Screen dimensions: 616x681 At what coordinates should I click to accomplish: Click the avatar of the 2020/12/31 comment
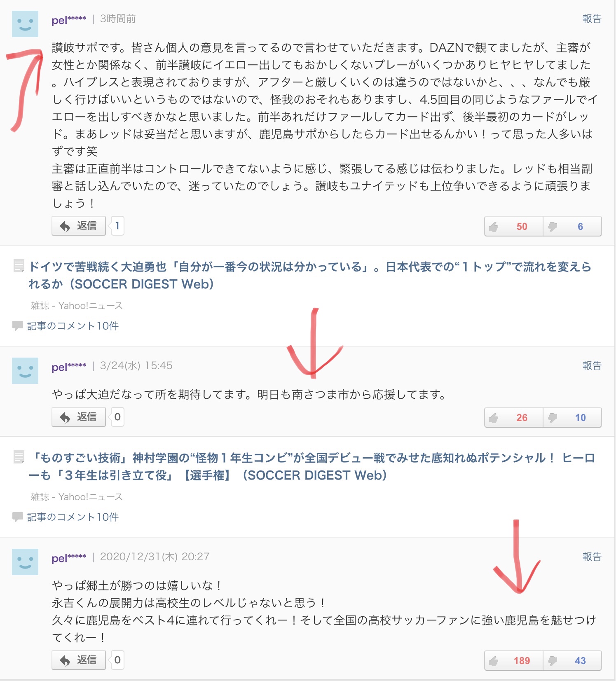pyautogui.click(x=25, y=562)
